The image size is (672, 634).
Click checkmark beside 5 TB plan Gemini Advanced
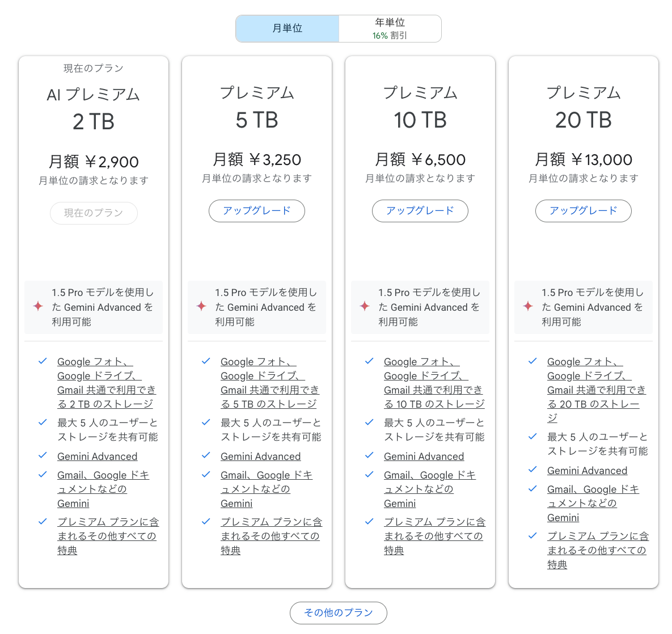click(x=206, y=456)
